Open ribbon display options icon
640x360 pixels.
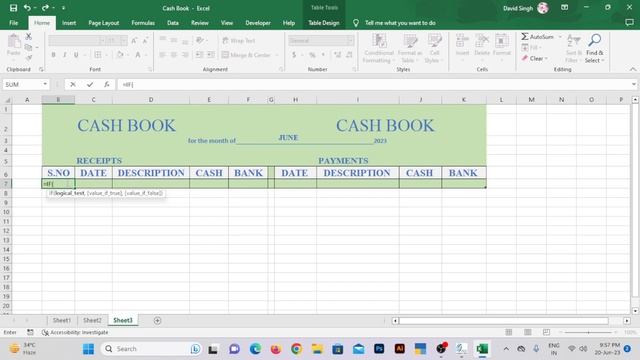point(564,8)
